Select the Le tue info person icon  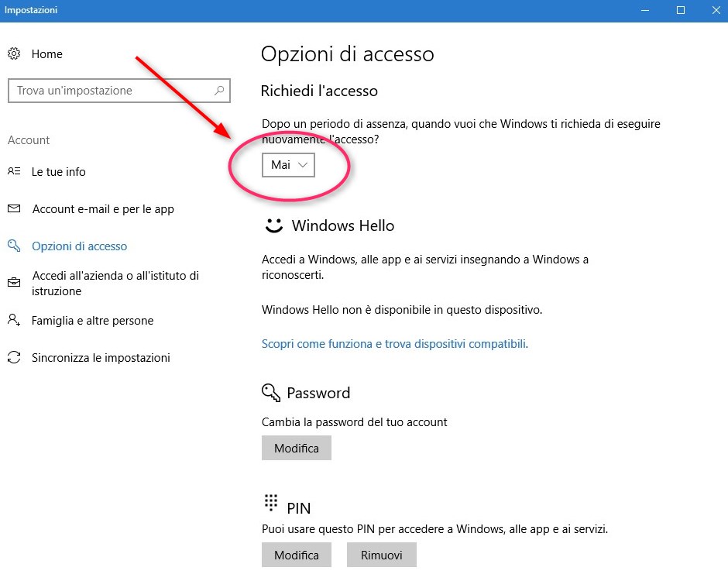(14, 171)
